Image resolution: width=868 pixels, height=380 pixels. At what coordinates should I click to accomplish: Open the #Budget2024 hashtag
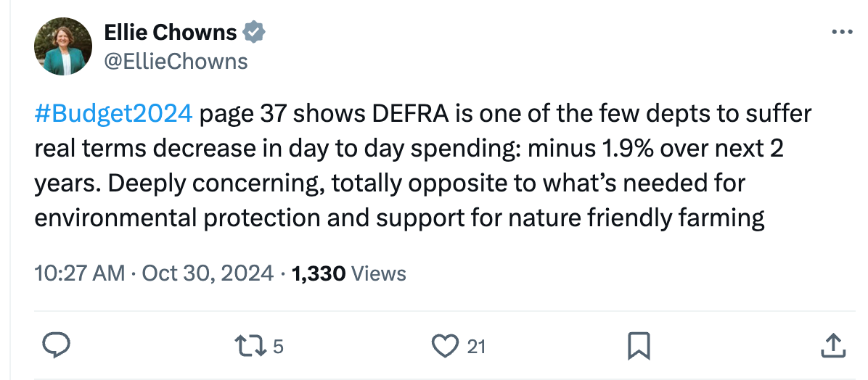point(113,115)
